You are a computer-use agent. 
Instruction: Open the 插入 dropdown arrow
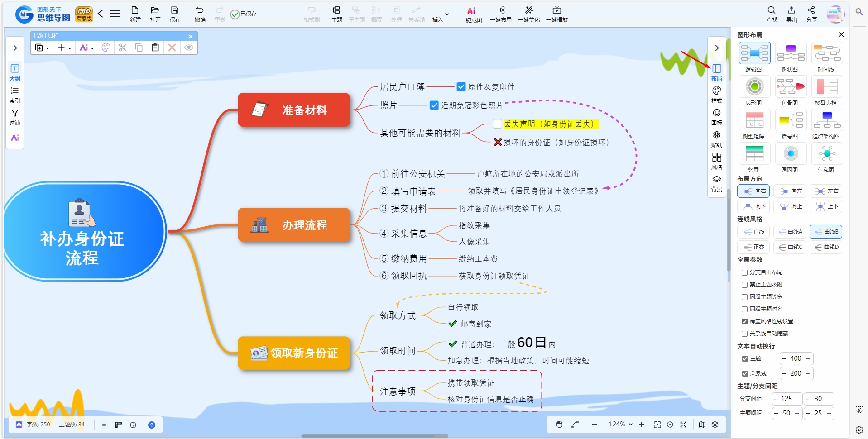(447, 14)
